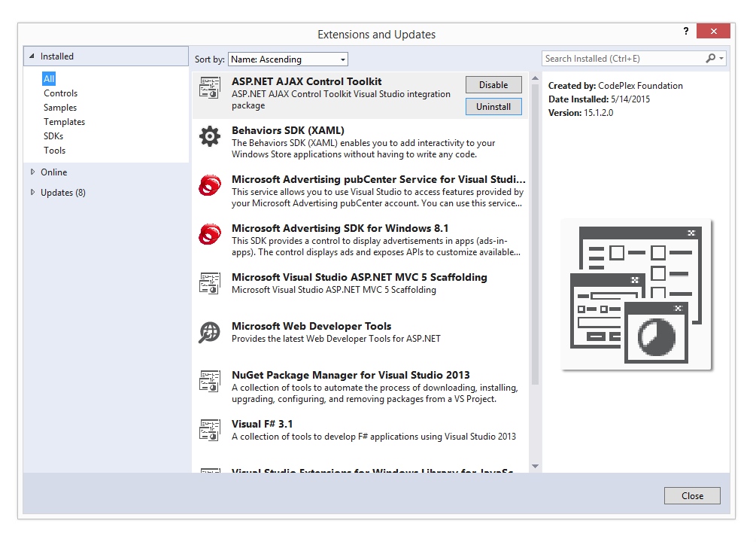
Task: Click the Close button at bottom
Action: tap(692, 496)
